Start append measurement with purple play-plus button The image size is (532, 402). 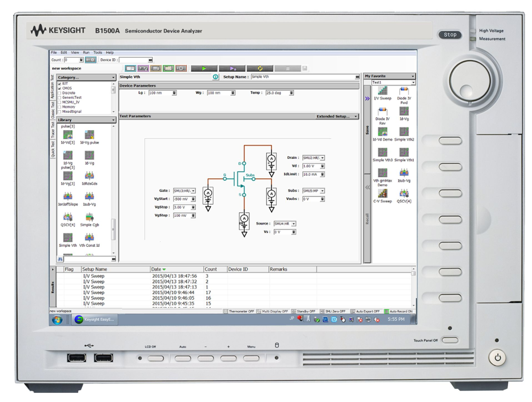click(232, 68)
